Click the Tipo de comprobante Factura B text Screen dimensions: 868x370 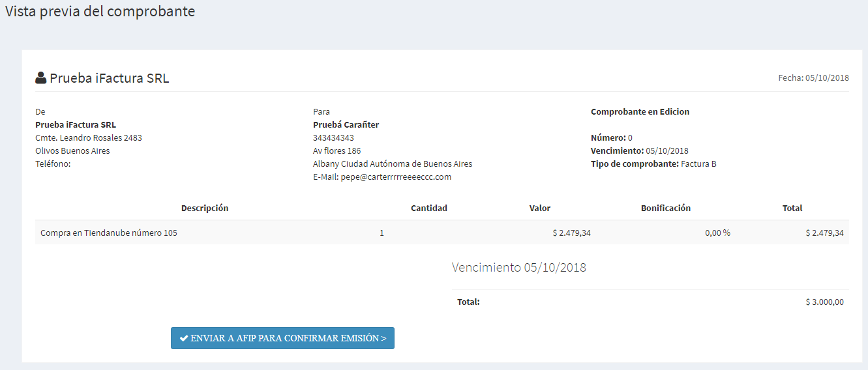tap(653, 164)
